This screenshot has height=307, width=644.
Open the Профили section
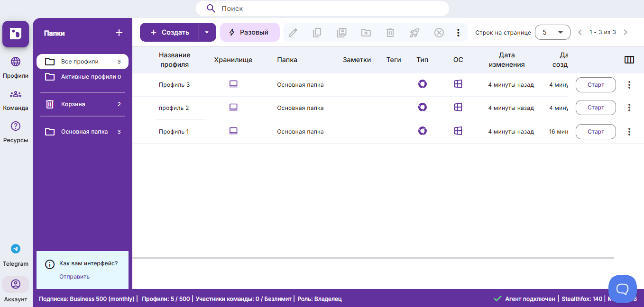(16, 67)
